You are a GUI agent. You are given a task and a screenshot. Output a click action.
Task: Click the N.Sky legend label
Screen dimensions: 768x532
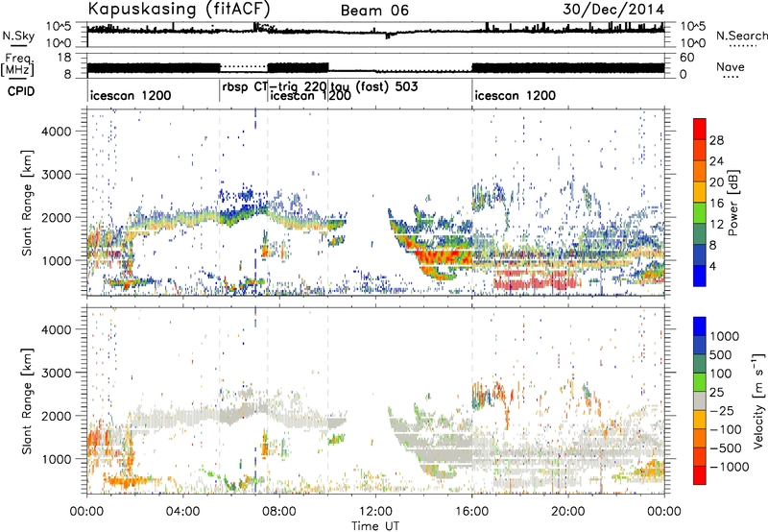click(x=18, y=36)
